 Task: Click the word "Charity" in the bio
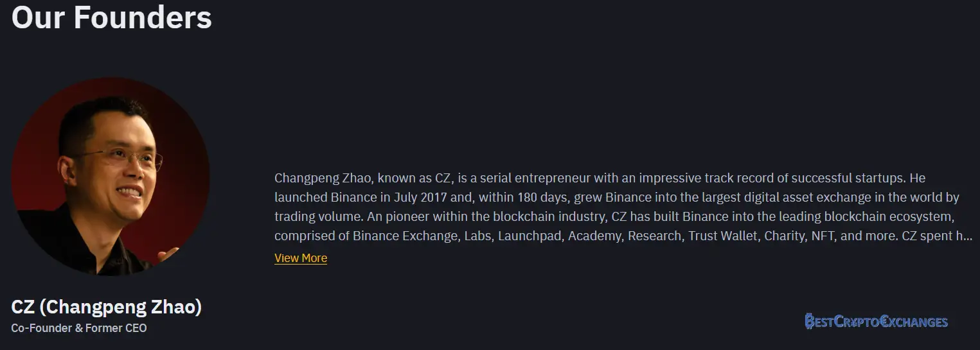[x=783, y=236]
